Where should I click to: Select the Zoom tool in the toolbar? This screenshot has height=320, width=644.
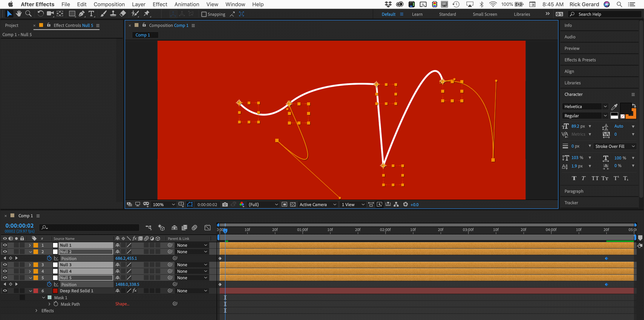28,14
